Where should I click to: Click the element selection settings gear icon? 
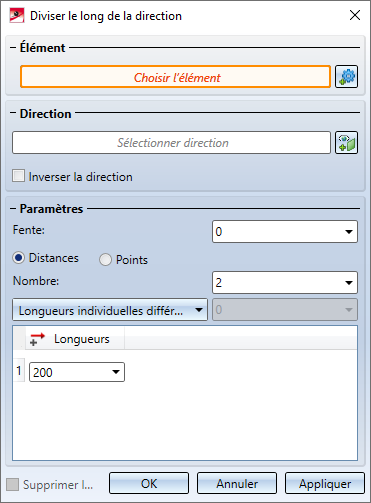coord(346,77)
